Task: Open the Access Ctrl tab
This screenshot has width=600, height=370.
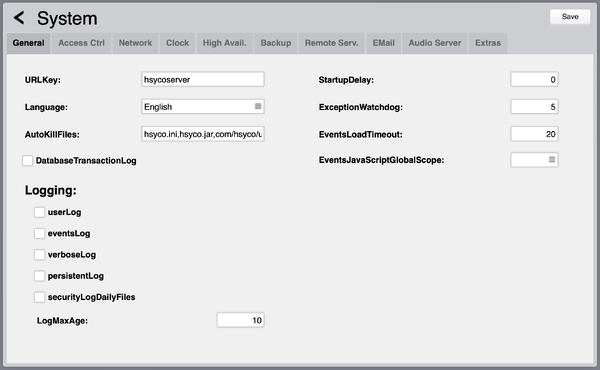Action: coord(81,43)
